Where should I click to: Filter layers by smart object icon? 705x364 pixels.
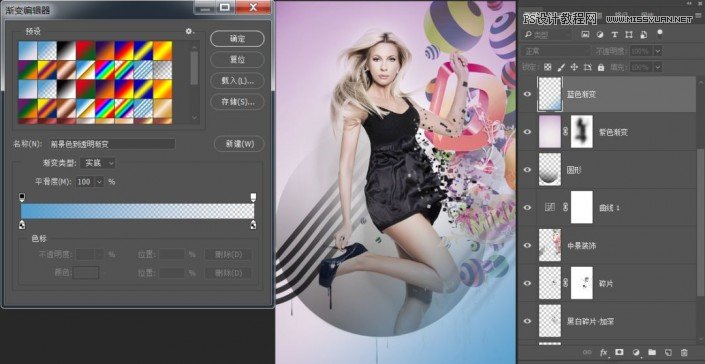click(644, 34)
